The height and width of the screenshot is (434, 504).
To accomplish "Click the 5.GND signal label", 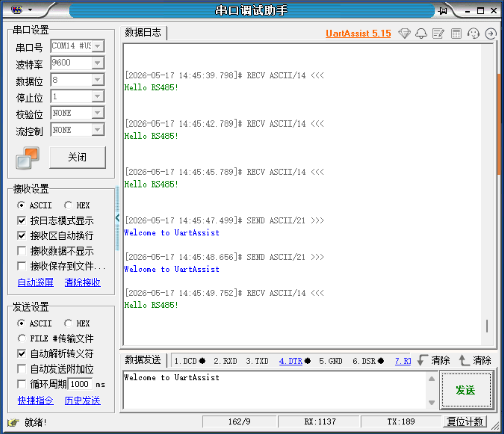I will (x=330, y=361).
